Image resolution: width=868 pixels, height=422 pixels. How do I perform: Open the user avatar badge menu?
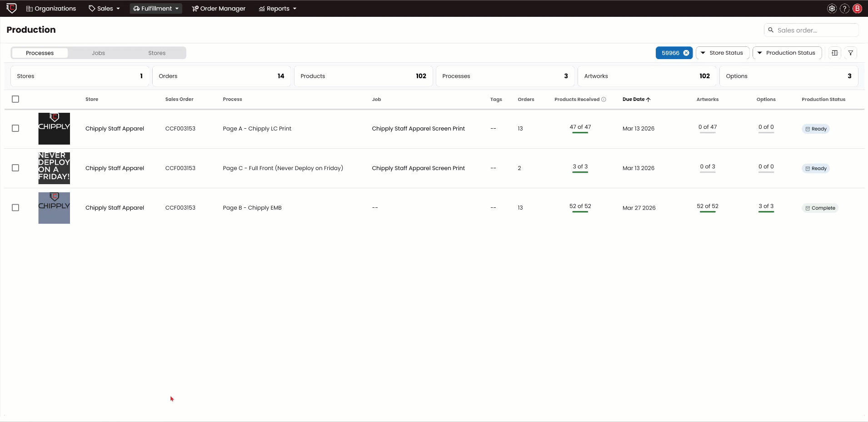point(857,8)
